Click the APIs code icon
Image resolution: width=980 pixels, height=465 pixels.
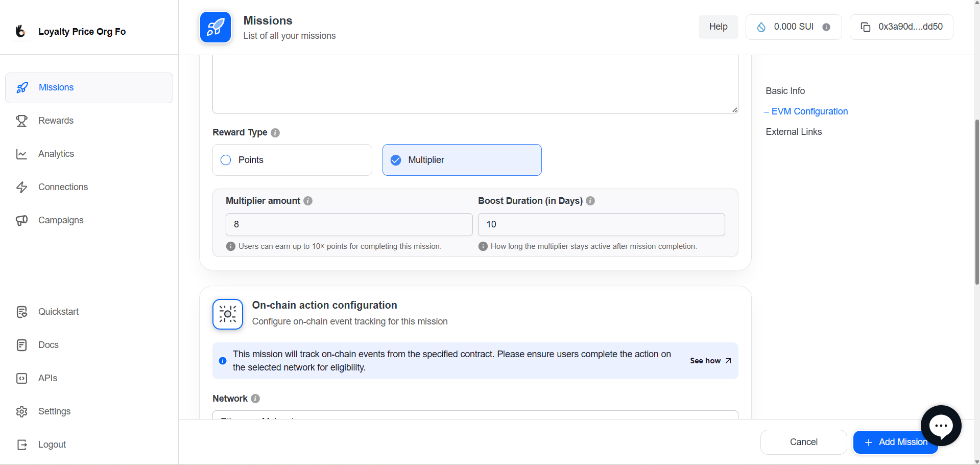tap(21, 378)
